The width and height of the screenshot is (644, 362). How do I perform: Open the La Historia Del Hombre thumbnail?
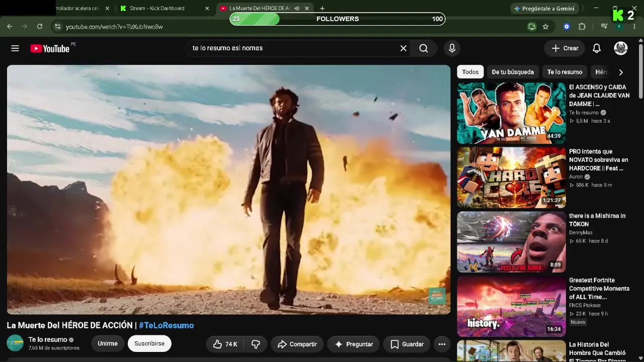coord(511,351)
